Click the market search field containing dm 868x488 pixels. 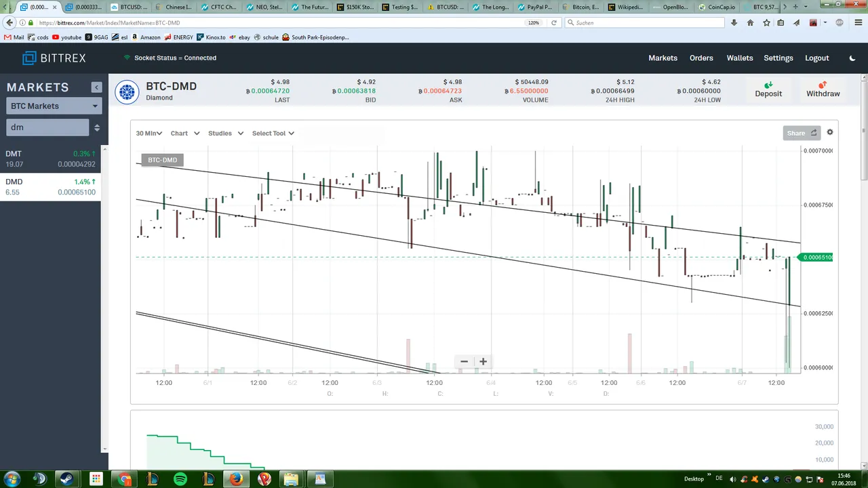(x=47, y=127)
